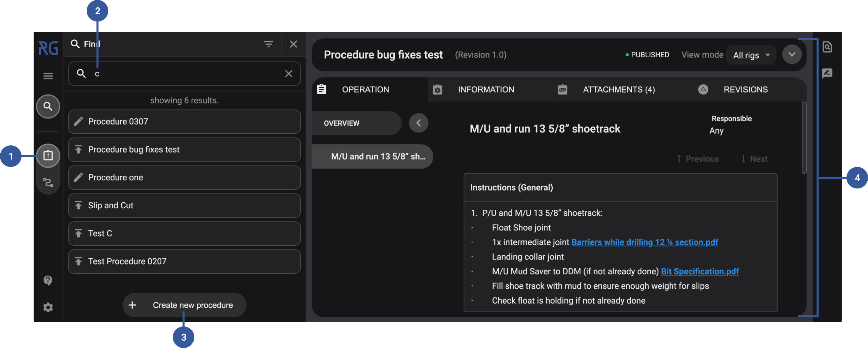Viewport: 868px width, 348px height.
Task: Open the procedures clipboard sidebar icon
Action: tap(48, 155)
